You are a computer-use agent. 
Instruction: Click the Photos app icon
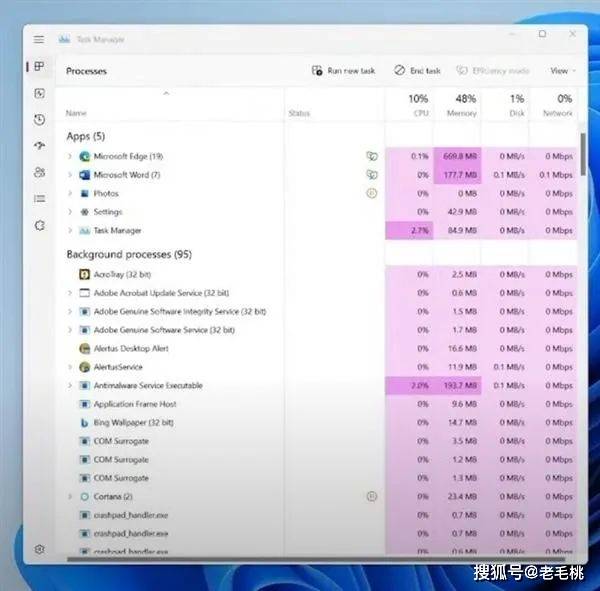(x=84, y=193)
